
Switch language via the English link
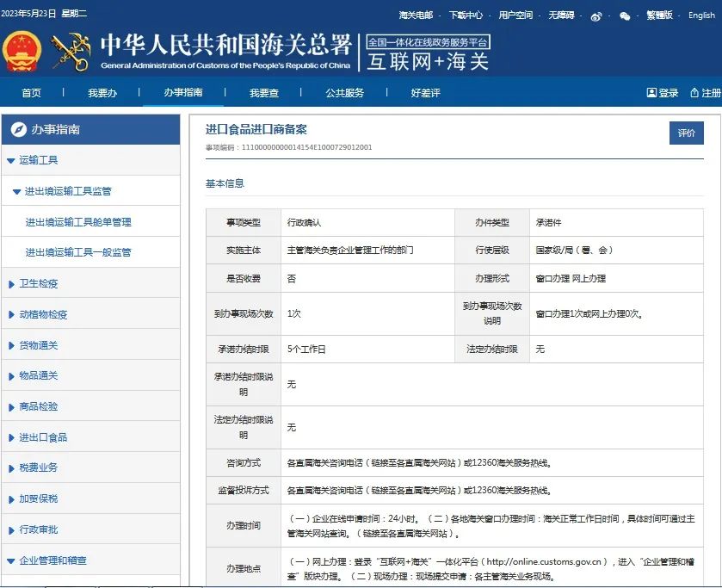click(x=700, y=15)
